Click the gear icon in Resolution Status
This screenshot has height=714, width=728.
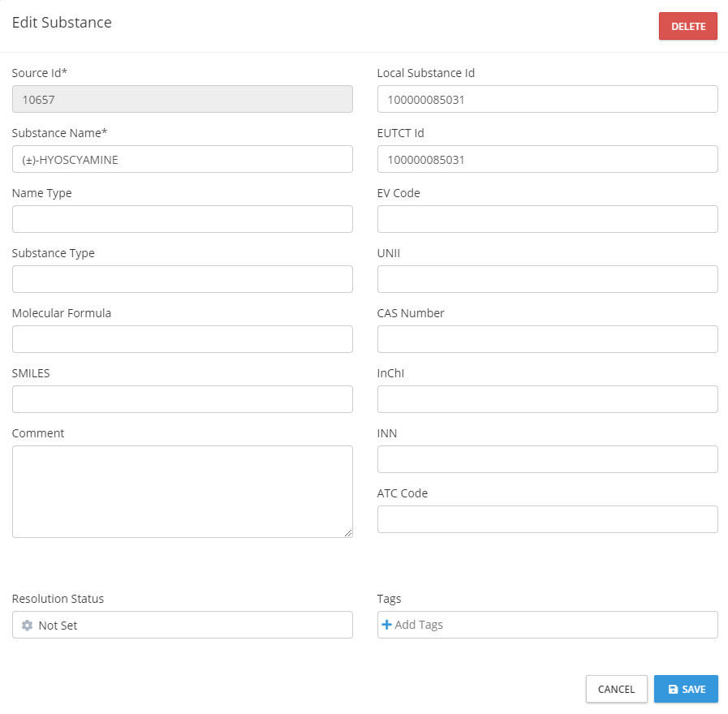[28, 626]
